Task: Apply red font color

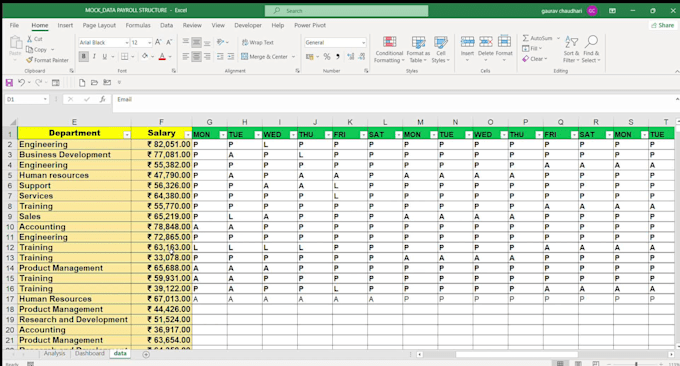Action: tap(162, 56)
